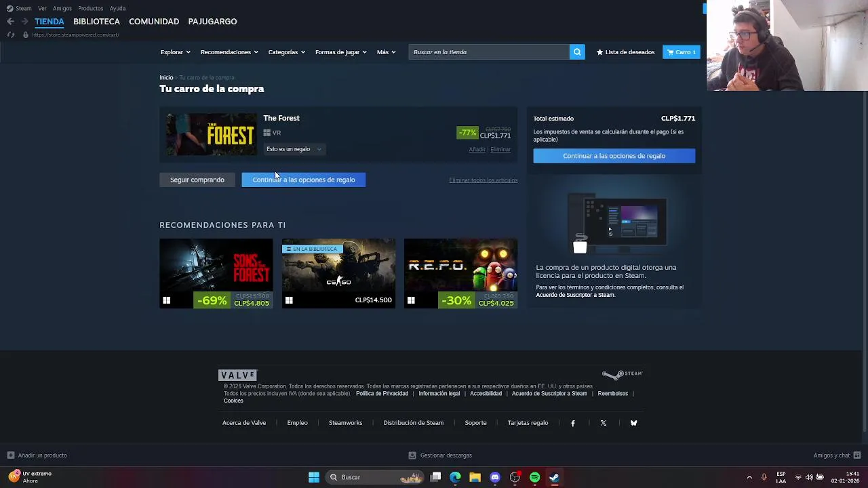
Task: Click The Forest title in cart
Action: click(281, 118)
